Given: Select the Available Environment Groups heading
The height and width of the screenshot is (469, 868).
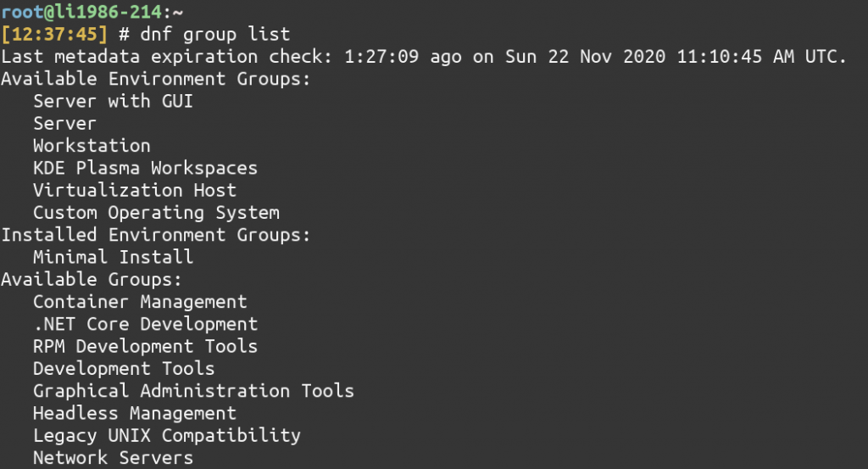Looking at the screenshot, I should pyautogui.click(x=156, y=79).
